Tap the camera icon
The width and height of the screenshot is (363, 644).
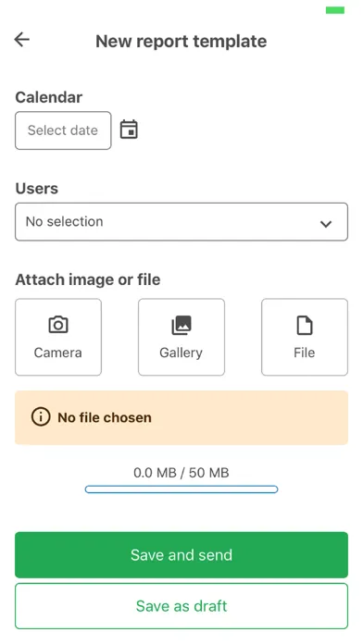pyautogui.click(x=58, y=325)
